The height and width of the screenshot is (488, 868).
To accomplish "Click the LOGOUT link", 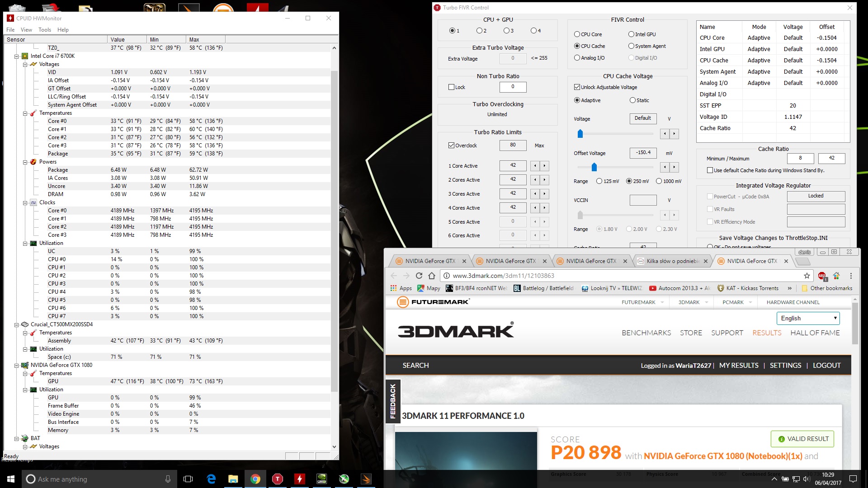I will click(x=826, y=366).
